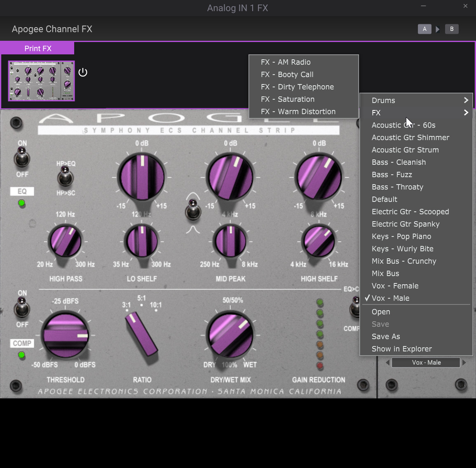The height and width of the screenshot is (468, 476).
Task: Choose the Bass - Fuzz preset
Action: pyautogui.click(x=392, y=175)
